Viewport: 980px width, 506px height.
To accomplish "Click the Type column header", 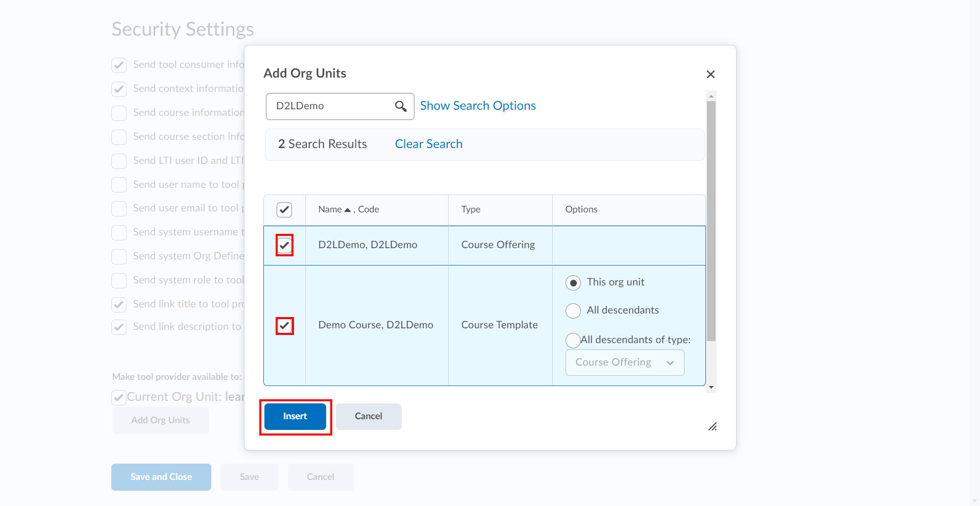I will pyautogui.click(x=471, y=209).
